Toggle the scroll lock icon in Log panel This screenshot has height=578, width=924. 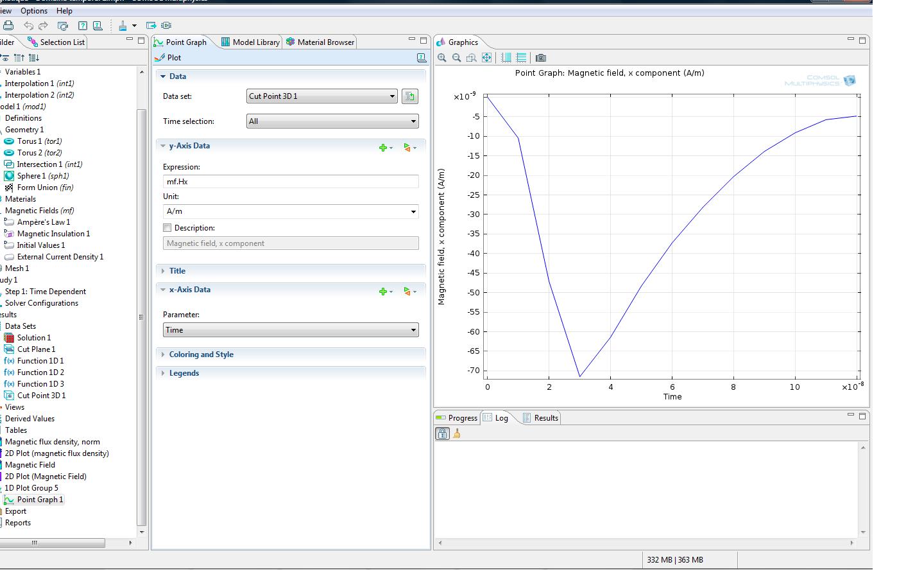coord(442,433)
